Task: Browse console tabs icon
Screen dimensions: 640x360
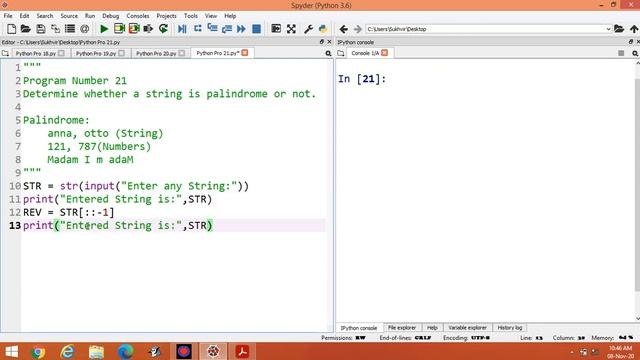Action: pos(341,53)
